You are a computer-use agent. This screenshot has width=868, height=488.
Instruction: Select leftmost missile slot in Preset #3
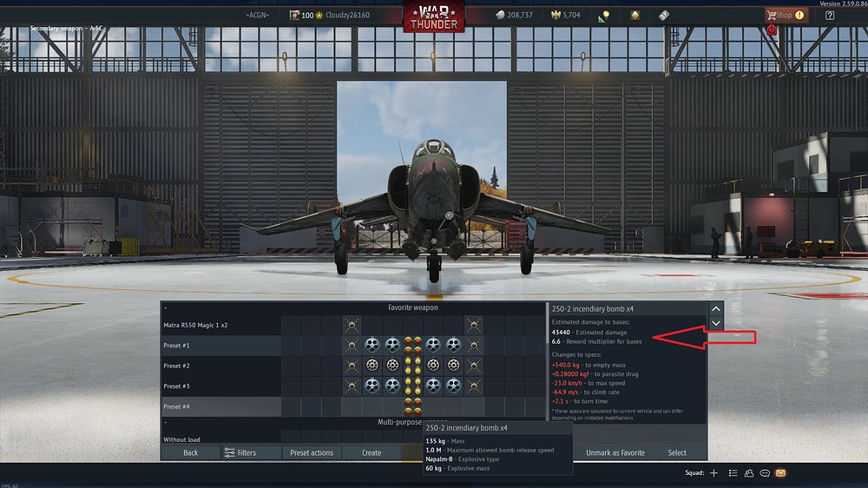[352, 386]
